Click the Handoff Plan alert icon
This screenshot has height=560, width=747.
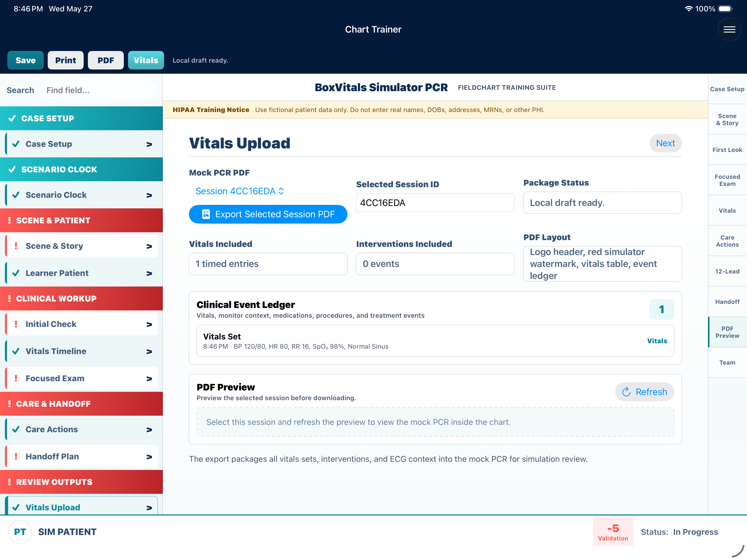coord(15,456)
